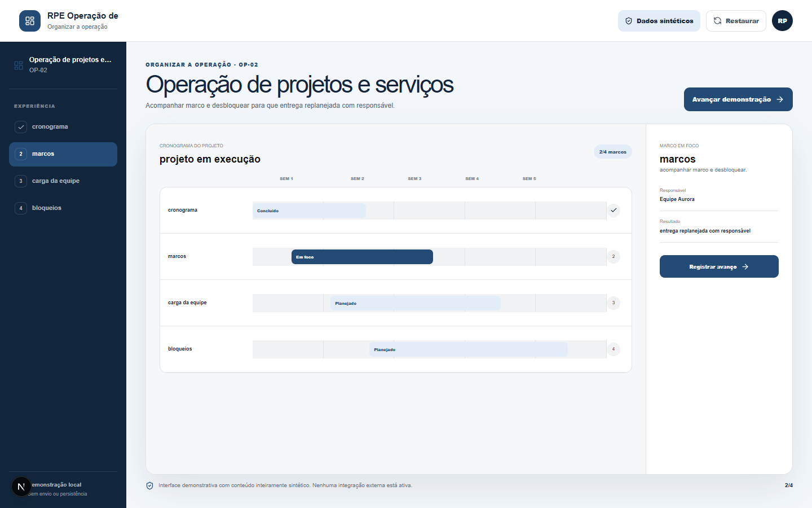Click the SEM 3 column header
Viewport: 812px width, 508px height.
(x=414, y=178)
